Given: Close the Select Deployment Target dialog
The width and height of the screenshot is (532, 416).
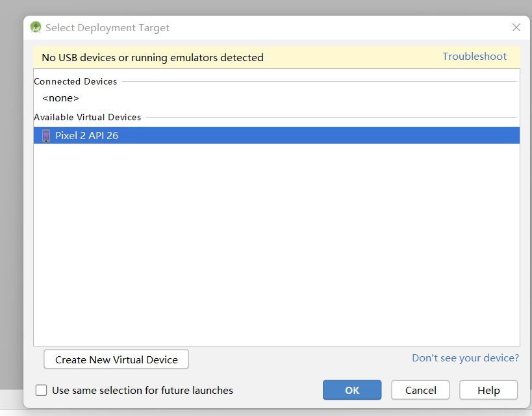Looking at the screenshot, I should point(516,27).
